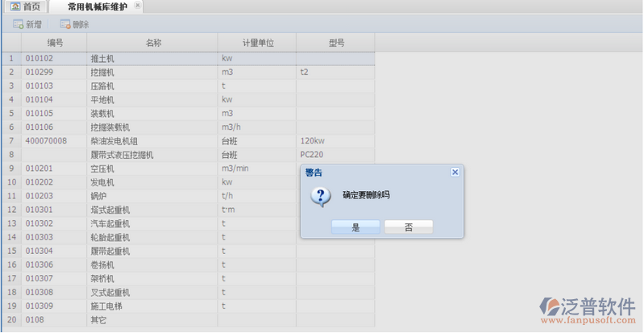Screen dimensions: 644x333
Task: Click the 新增 add icon in toolbar
Action: (18, 24)
